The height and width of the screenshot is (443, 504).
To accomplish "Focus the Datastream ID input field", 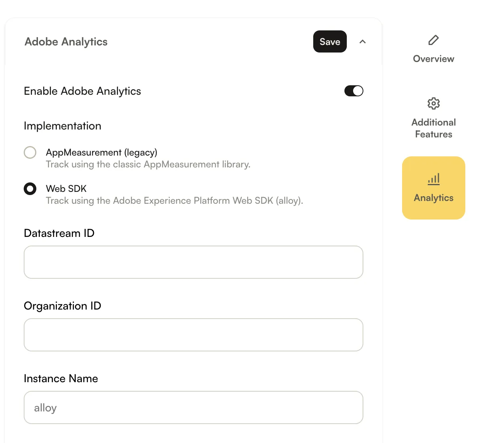I will pyautogui.click(x=194, y=262).
